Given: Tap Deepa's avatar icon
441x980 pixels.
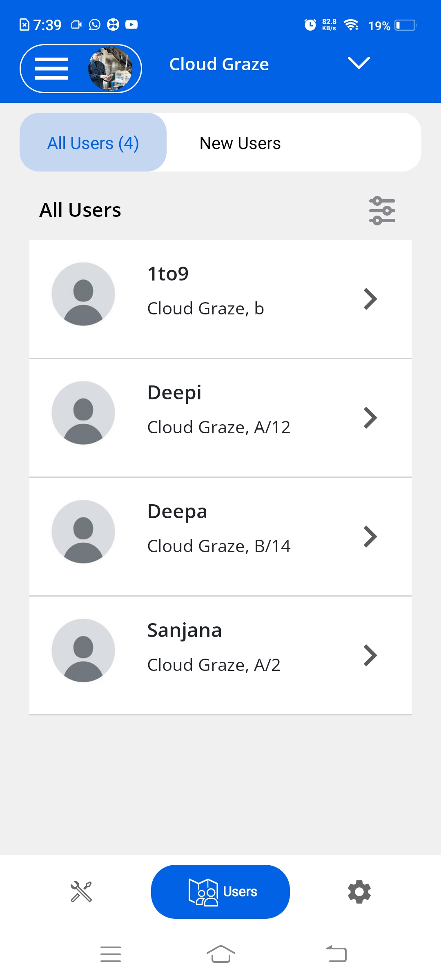Looking at the screenshot, I should pyautogui.click(x=83, y=532).
